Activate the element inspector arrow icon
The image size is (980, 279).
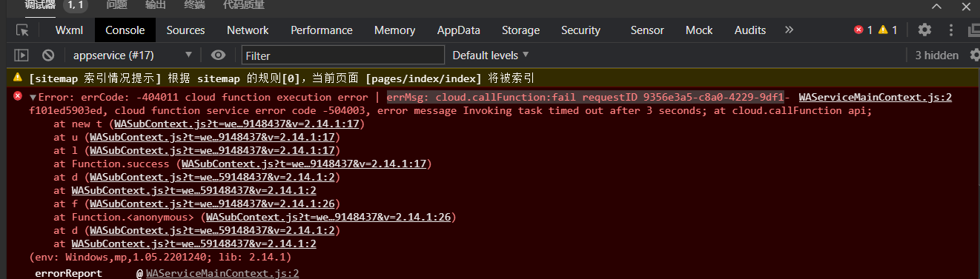(x=23, y=30)
